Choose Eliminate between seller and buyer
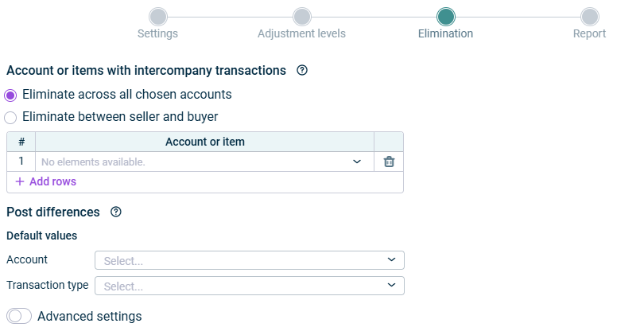Viewport: 644px width, 335px height. tap(10, 118)
